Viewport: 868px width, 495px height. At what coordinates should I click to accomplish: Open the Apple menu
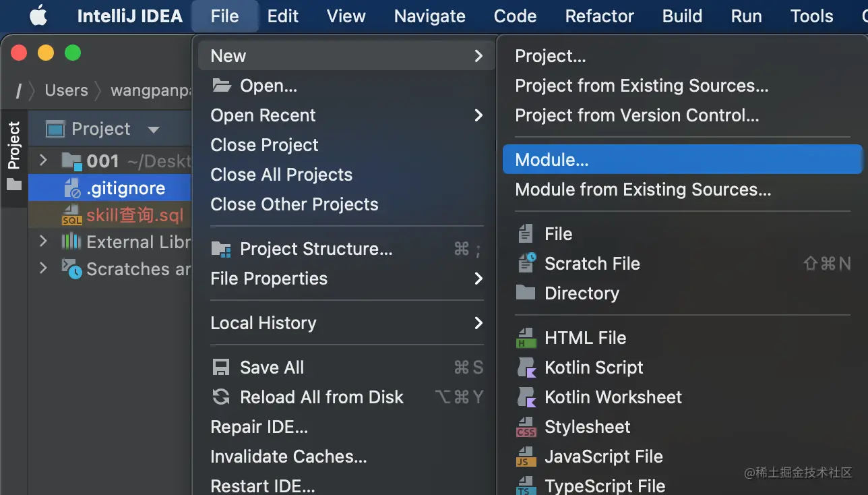coord(38,16)
